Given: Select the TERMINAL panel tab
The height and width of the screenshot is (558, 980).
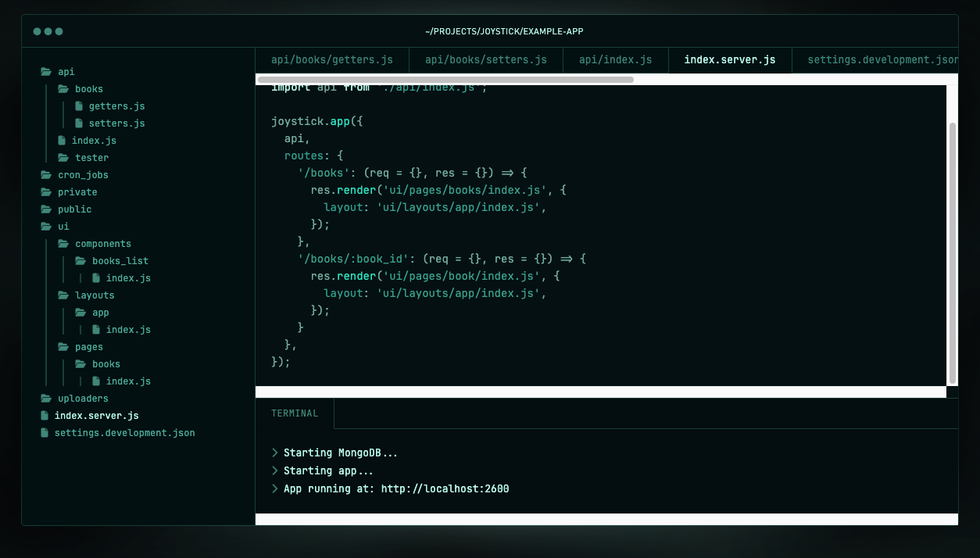Looking at the screenshot, I should 295,413.
